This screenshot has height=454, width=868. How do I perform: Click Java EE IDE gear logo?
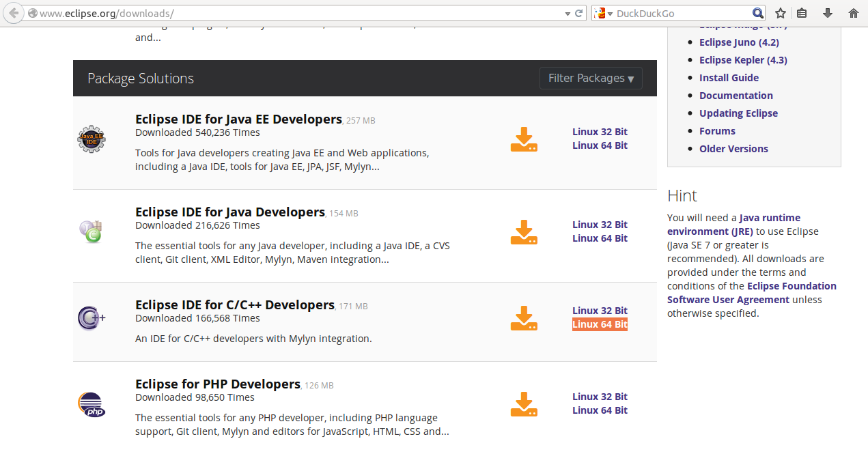coord(92,139)
